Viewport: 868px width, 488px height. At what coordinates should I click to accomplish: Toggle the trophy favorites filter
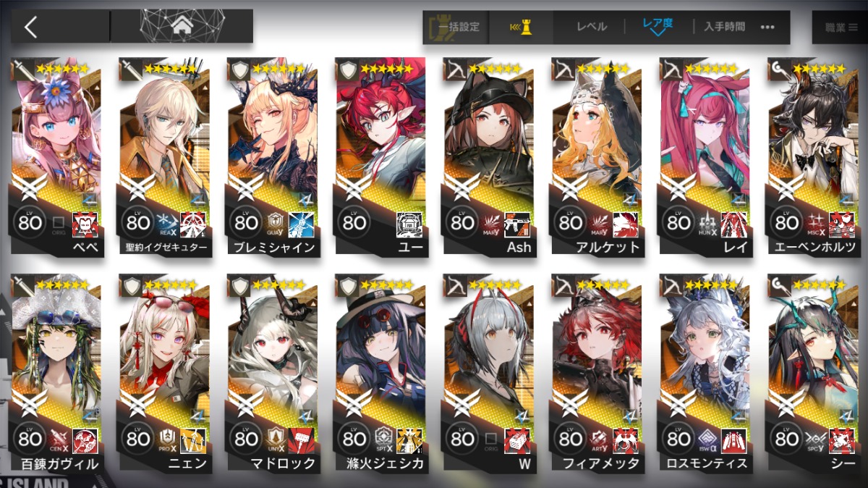pyautogui.click(x=522, y=27)
